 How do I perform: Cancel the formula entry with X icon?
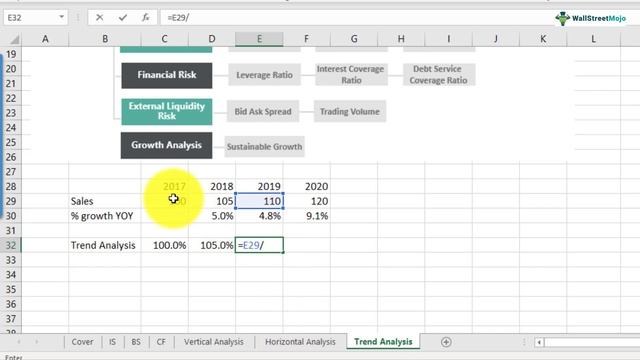coord(99,18)
